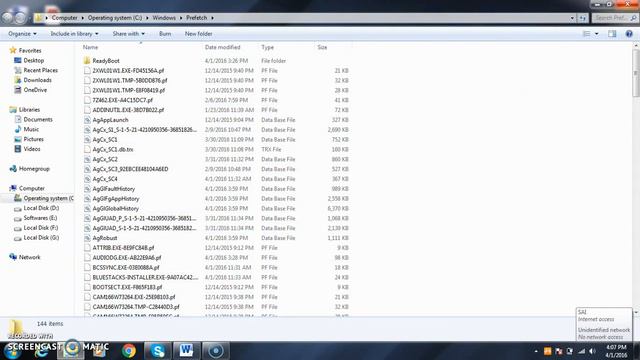
Task: Select Local Disk (D:) drive
Action: [x=41, y=208]
